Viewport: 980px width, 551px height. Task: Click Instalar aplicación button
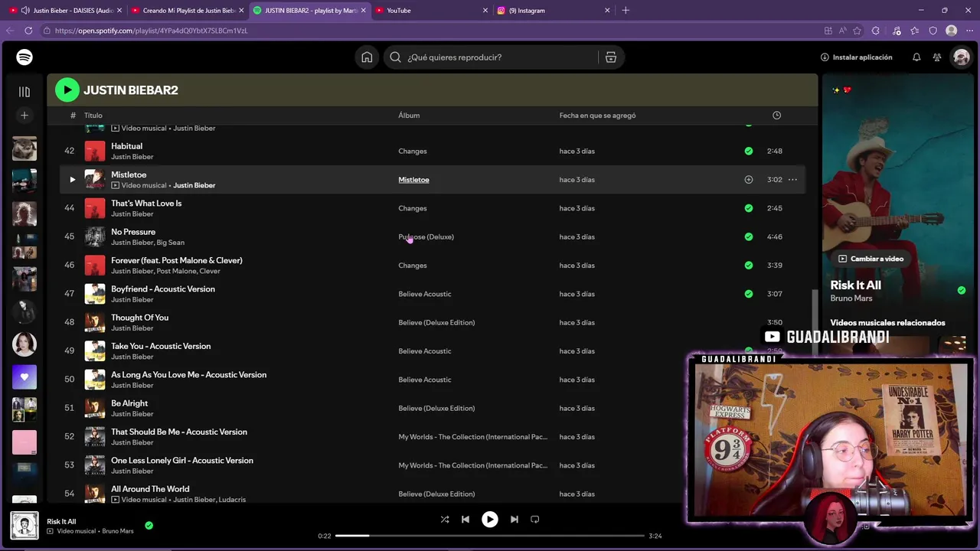click(856, 57)
